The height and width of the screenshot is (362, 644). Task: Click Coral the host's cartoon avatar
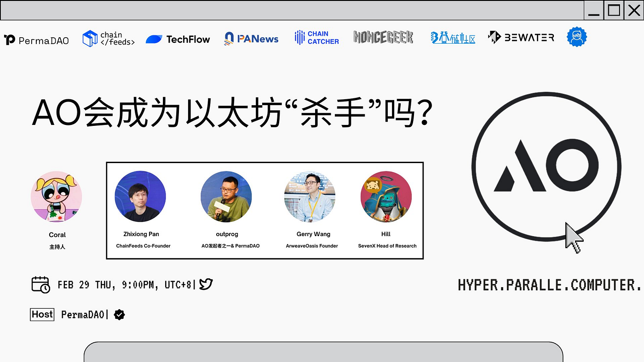(x=56, y=197)
